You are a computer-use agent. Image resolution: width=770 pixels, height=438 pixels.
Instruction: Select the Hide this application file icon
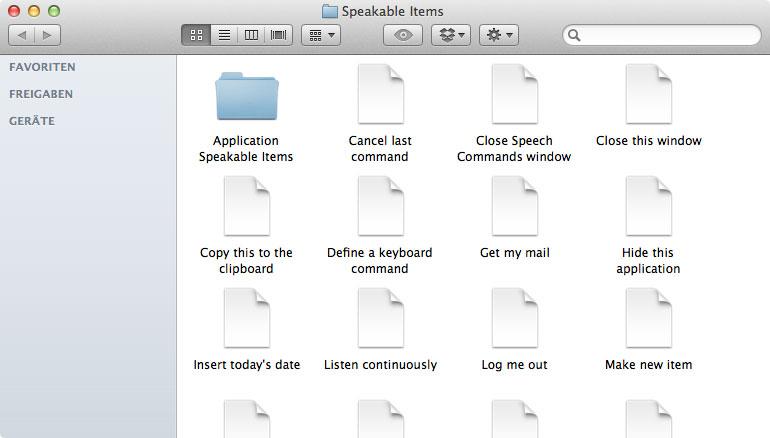point(649,206)
